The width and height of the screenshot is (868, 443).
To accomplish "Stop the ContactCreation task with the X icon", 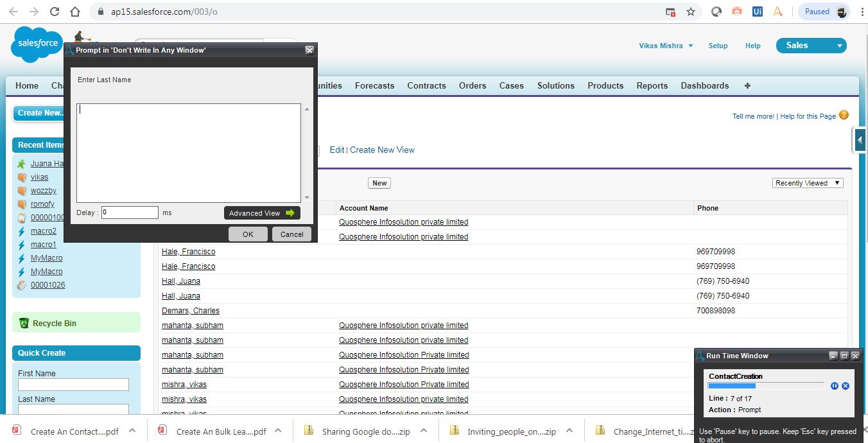I will click(x=846, y=386).
